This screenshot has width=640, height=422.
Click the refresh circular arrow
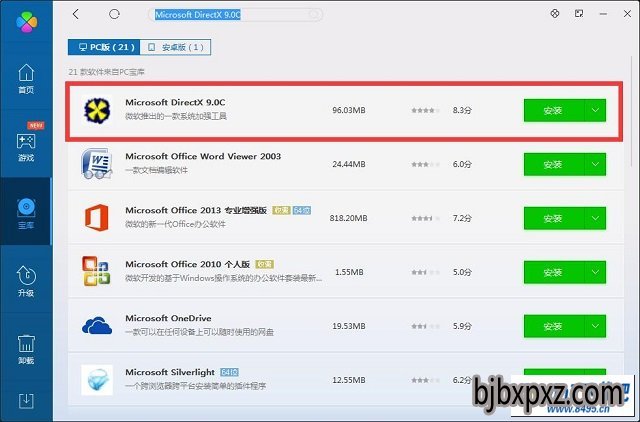tap(114, 14)
